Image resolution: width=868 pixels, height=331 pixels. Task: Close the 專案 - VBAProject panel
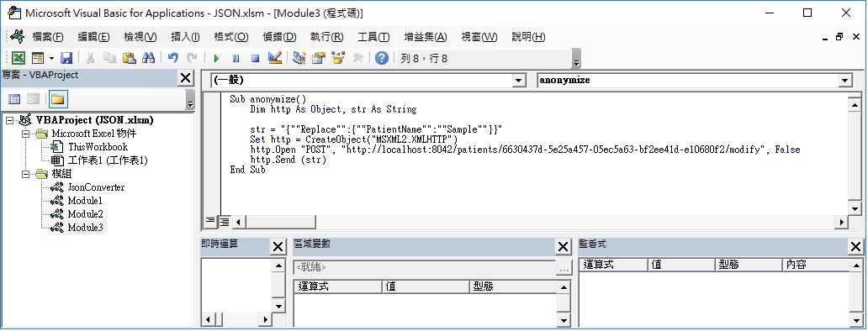point(185,78)
